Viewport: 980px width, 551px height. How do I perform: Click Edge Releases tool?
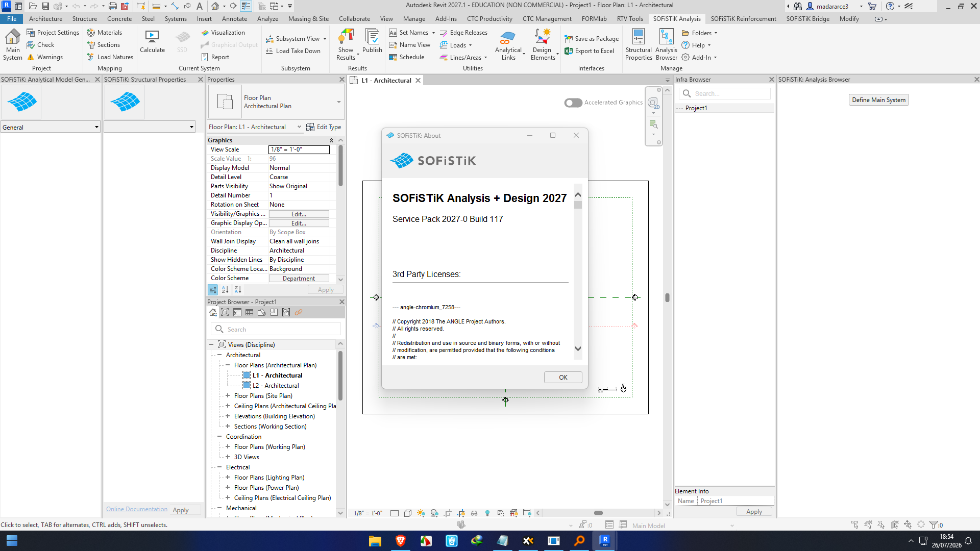463,33
